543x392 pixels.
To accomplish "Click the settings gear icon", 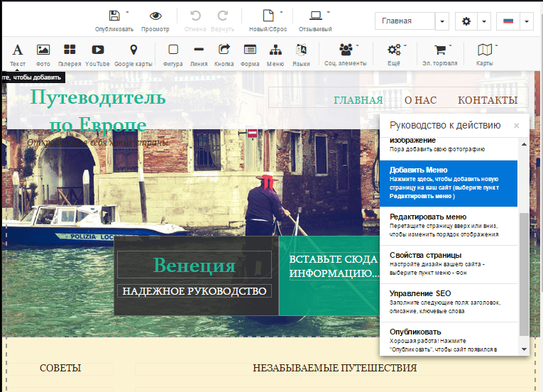I will (x=466, y=21).
